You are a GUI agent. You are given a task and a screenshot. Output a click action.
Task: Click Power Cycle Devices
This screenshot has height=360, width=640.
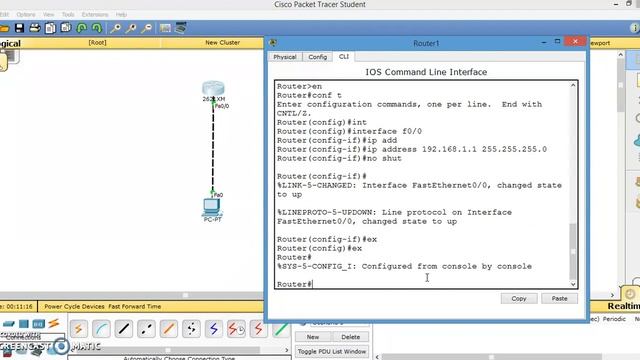(x=74, y=306)
